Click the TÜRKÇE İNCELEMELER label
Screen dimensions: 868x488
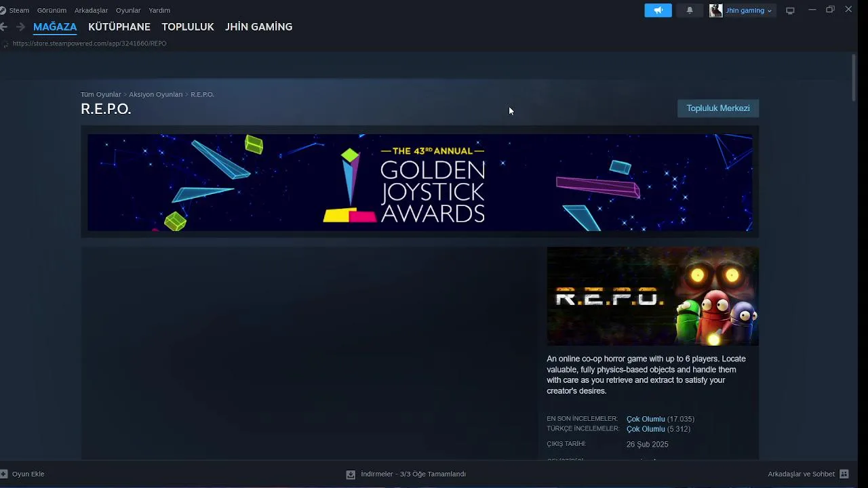(583, 428)
